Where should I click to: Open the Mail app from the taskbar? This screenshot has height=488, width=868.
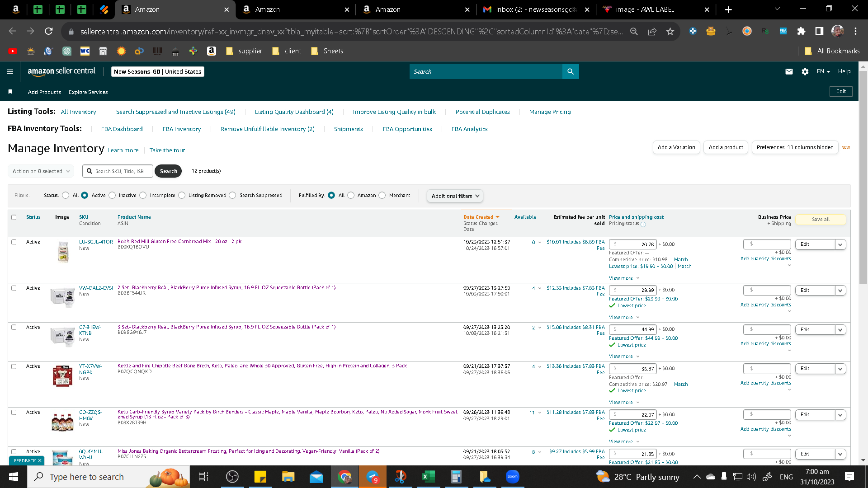pos(316,477)
